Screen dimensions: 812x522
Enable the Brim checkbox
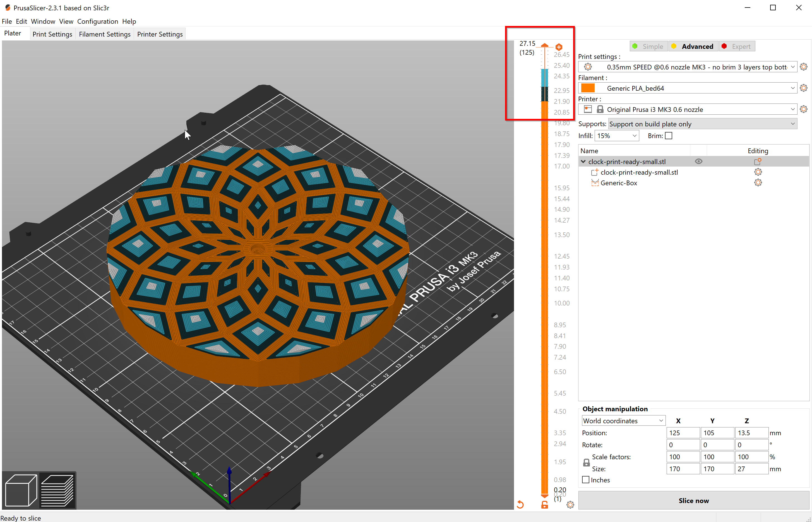[x=669, y=136]
